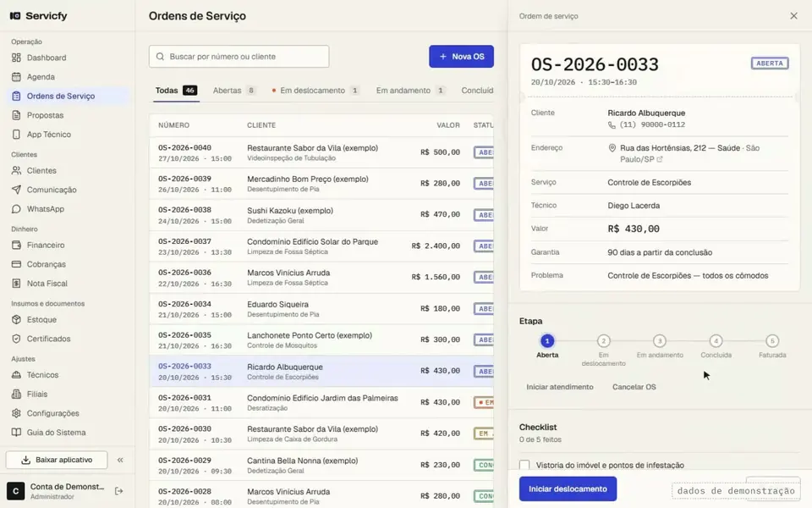Screen dimensions: 812x508
Task: Open order OS-2026-0035 Lanchonete Ponto Certo
Action: 321,340
